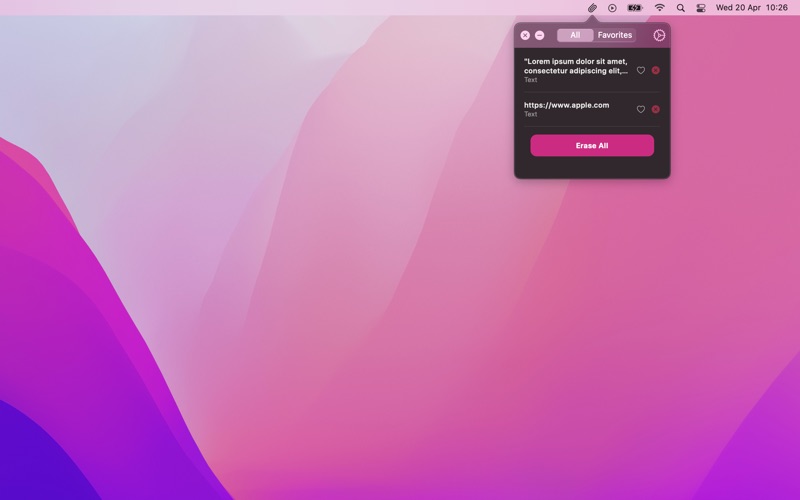Open the Wi-Fi status menu
Image resolution: width=800 pixels, height=500 pixels.
(x=660, y=8)
